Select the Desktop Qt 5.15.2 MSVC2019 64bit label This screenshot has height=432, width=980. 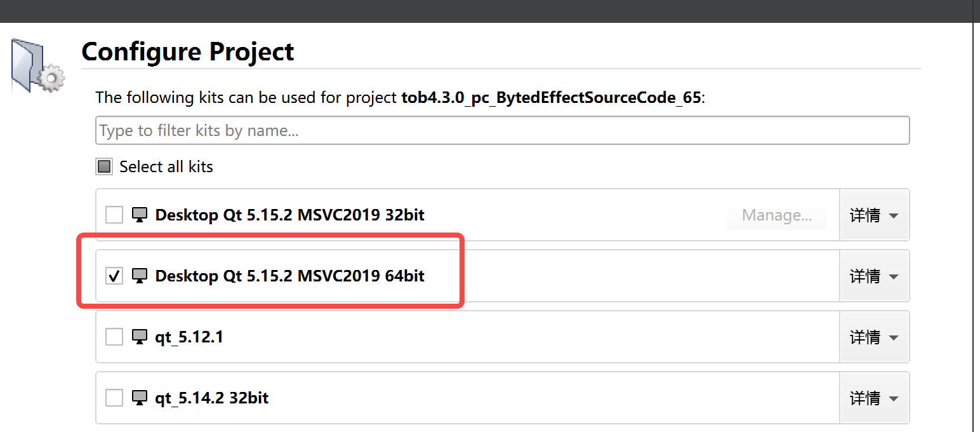(290, 276)
